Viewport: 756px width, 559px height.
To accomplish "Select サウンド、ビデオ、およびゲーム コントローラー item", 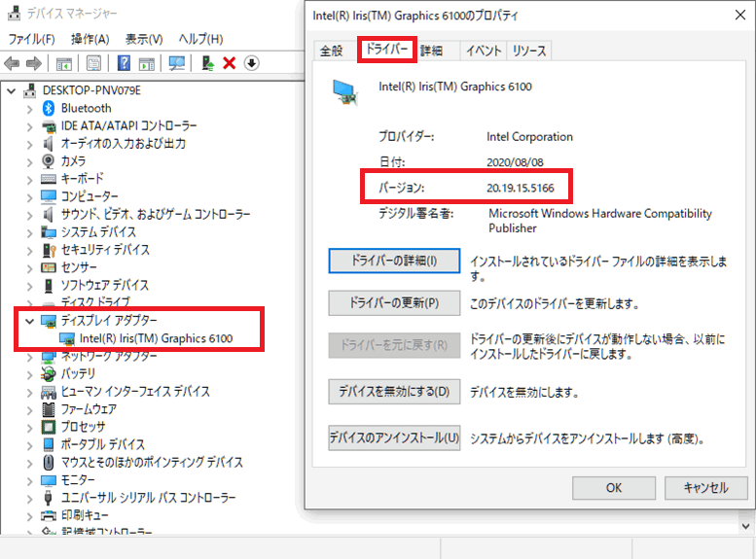I will tap(156, 215).
